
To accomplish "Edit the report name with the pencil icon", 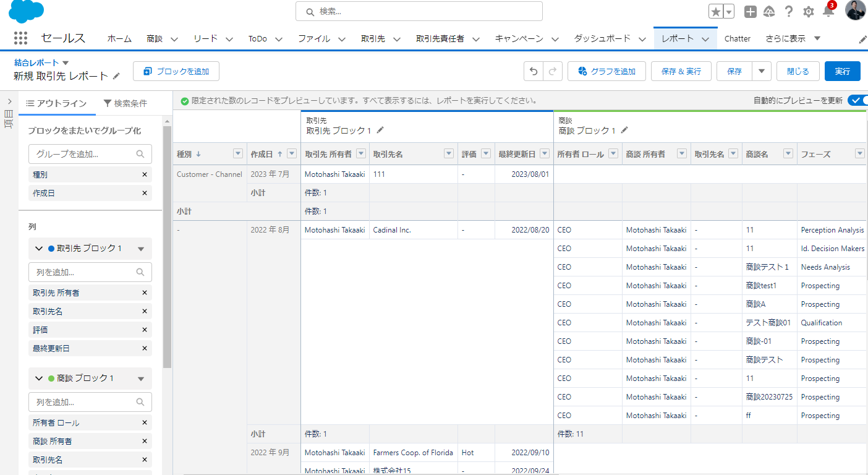I will tap(117, 77).
